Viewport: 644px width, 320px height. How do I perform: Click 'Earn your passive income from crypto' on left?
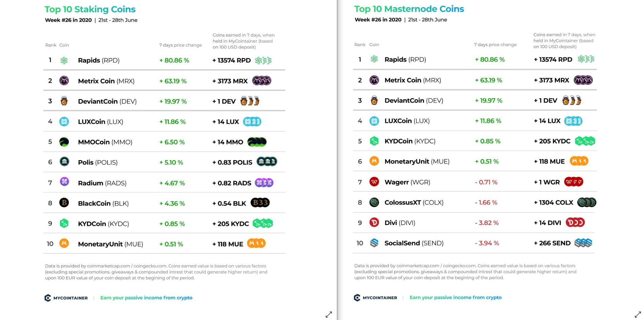pyautogui.click(x=146, y=298)
